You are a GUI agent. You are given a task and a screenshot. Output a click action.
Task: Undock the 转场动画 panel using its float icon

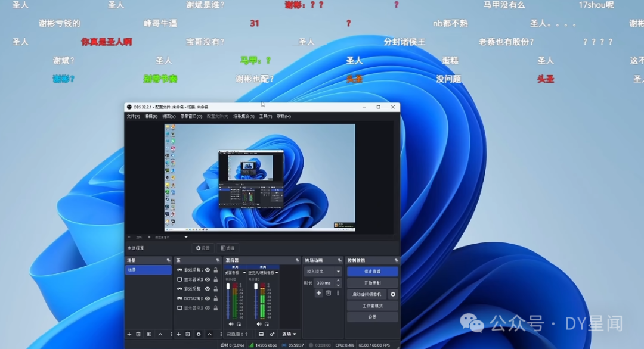tap(339, 260)
